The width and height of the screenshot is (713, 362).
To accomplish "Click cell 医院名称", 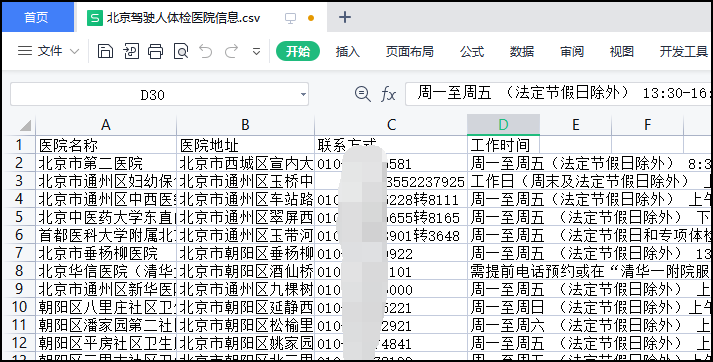I will pyautogui.click(x=105, y=145).
